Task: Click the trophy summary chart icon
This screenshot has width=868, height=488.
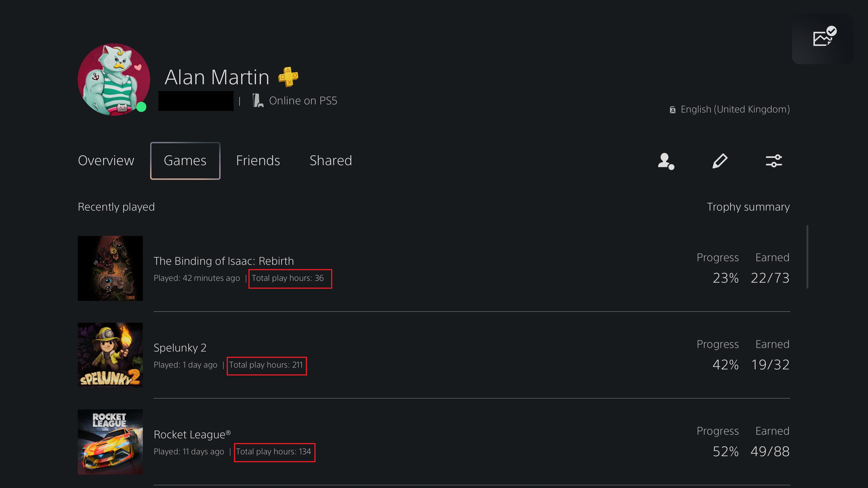Action: point(824,37)
